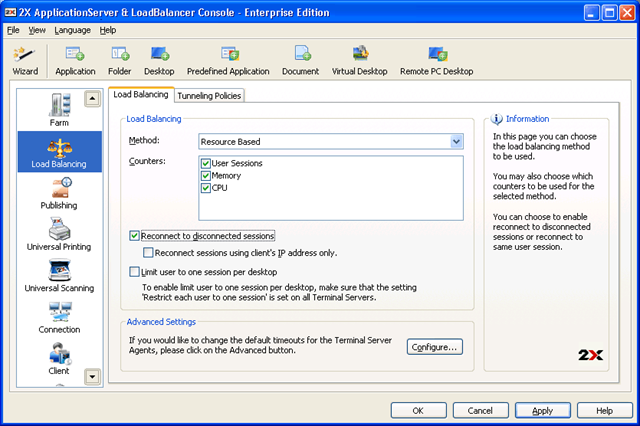Enable reconnect using client's IP address only
This screenshot has height=426, width=640.
(148, 253)
